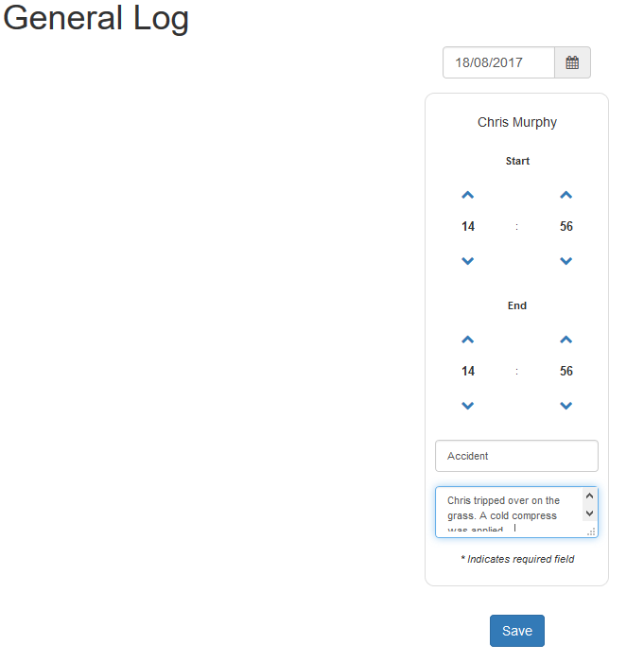Select the Start minutes value 56
644x662 pixels.
pyautogui.click(x=566, y=226)
